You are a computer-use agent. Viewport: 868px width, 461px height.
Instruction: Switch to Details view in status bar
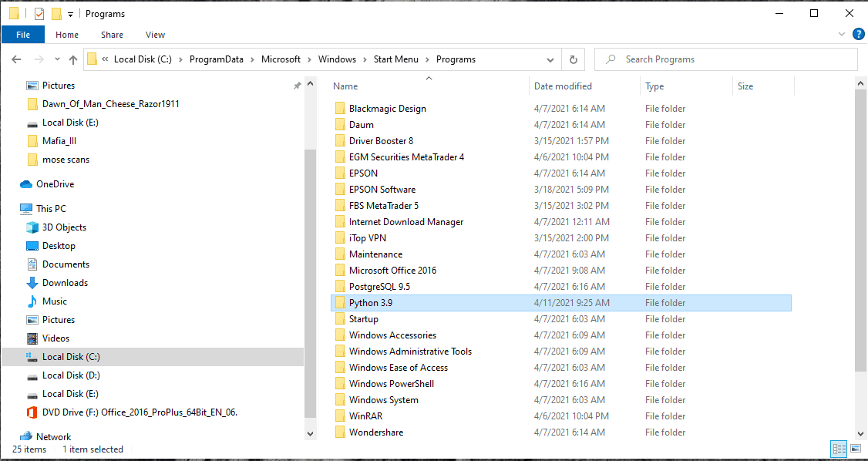839,449
